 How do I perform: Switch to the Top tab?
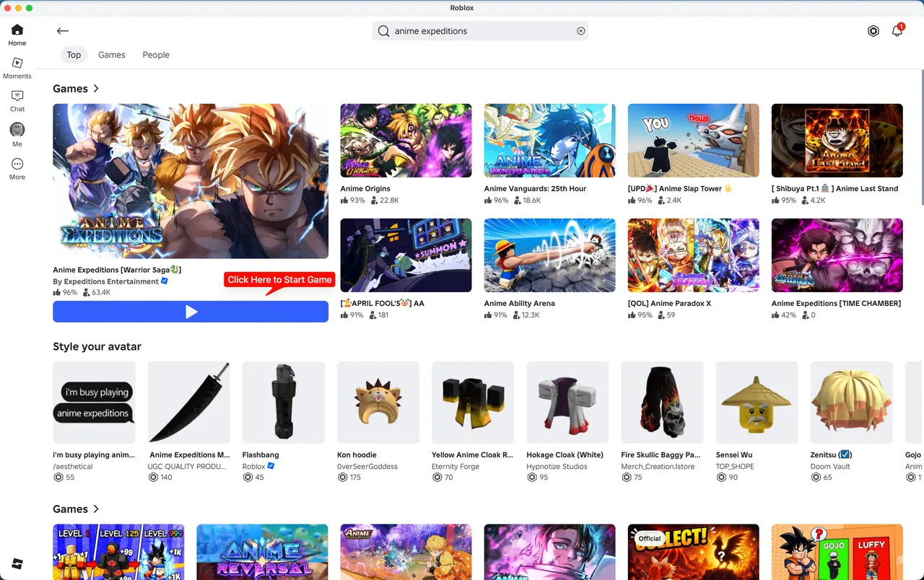coord(74,55)
